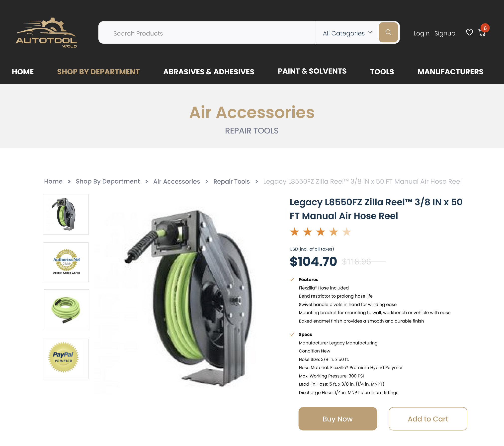Viewport: 504px width, 446px height.
Task: Go to Paint & Solvents menu
Action: coord(312,71)
